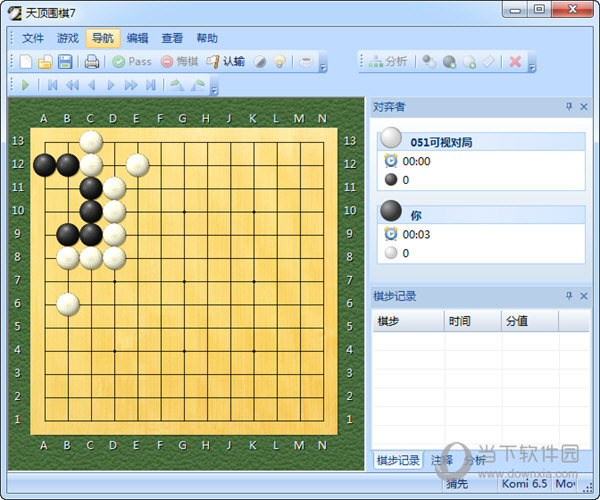Click the 认输 resign button
The height and width of the screenshot is (500, 600).
[226, 62]
